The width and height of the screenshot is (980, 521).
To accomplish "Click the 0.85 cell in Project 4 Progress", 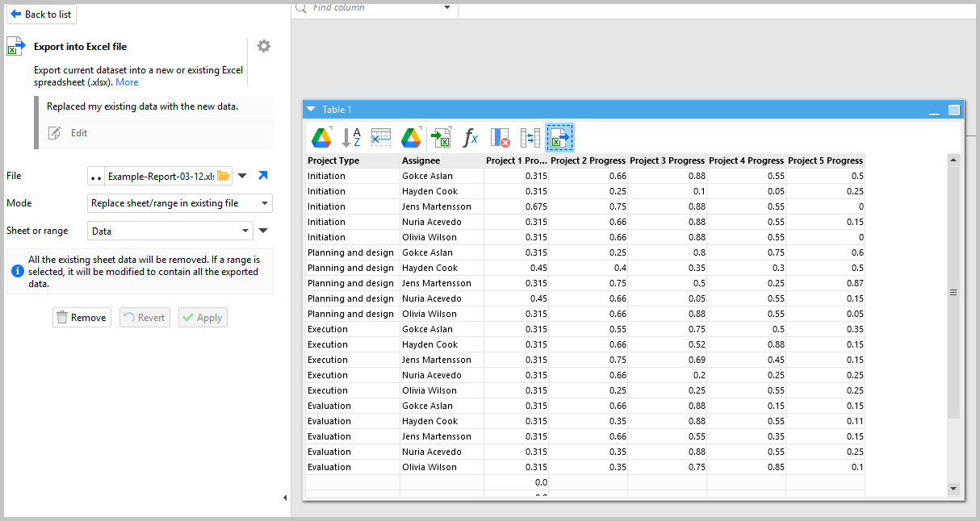I will [x=747, y=467].
